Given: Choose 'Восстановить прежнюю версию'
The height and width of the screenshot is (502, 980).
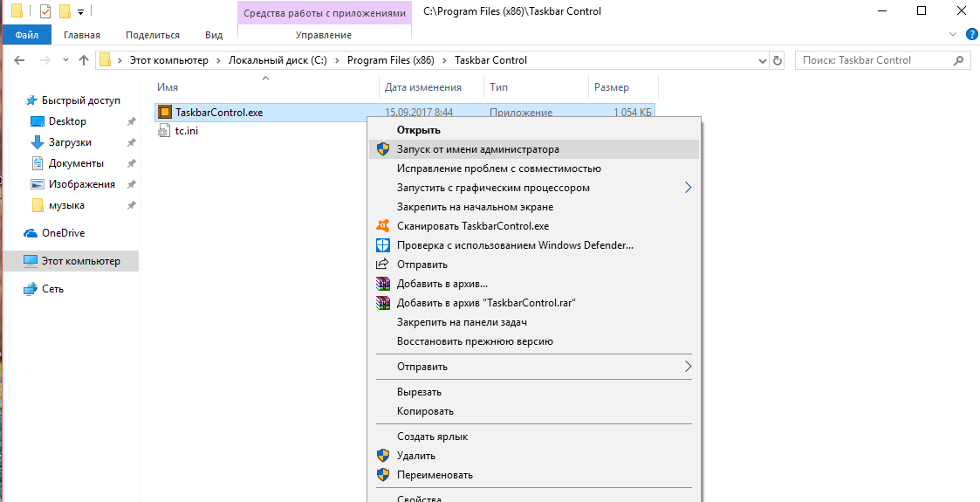Looking at the screenshot, I should tap(534, 341).
